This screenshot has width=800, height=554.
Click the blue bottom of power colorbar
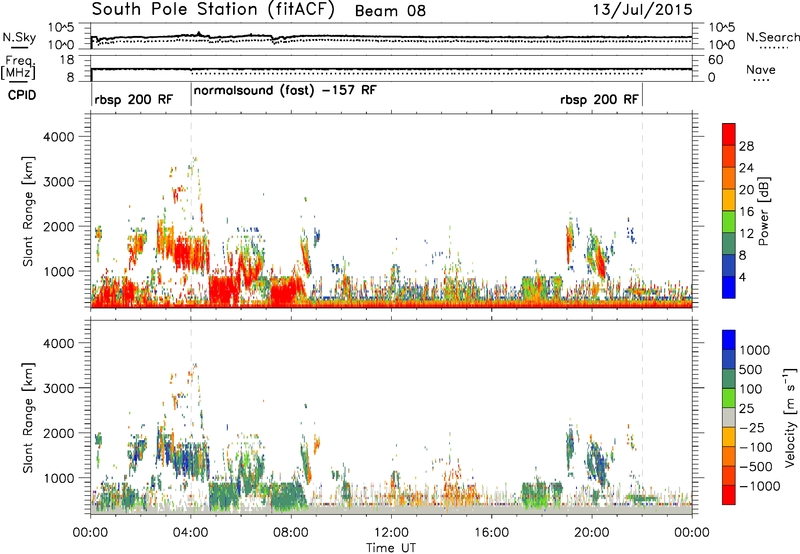[x=729, y=287]
